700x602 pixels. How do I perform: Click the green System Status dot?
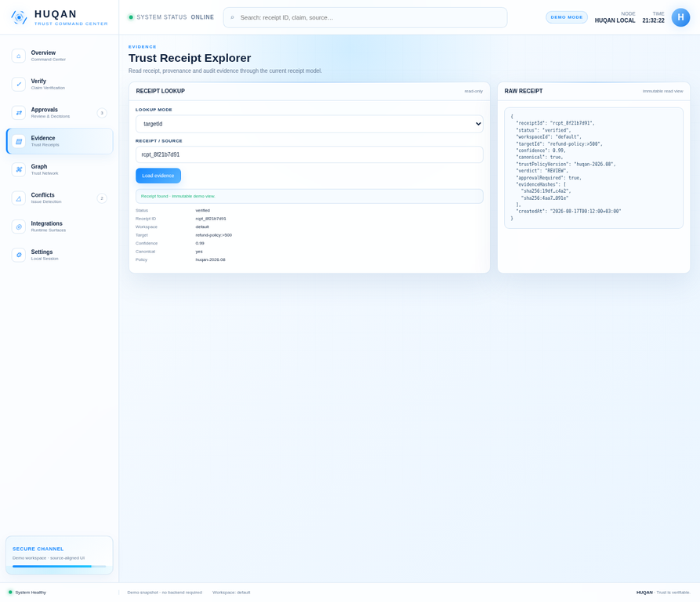pos(131,17)
